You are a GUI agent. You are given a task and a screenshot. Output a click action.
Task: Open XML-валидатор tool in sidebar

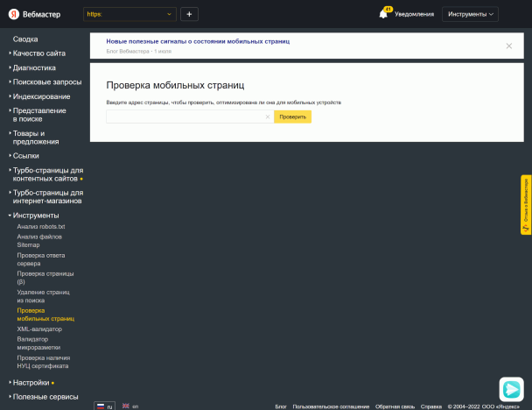[x=40, y=329]
